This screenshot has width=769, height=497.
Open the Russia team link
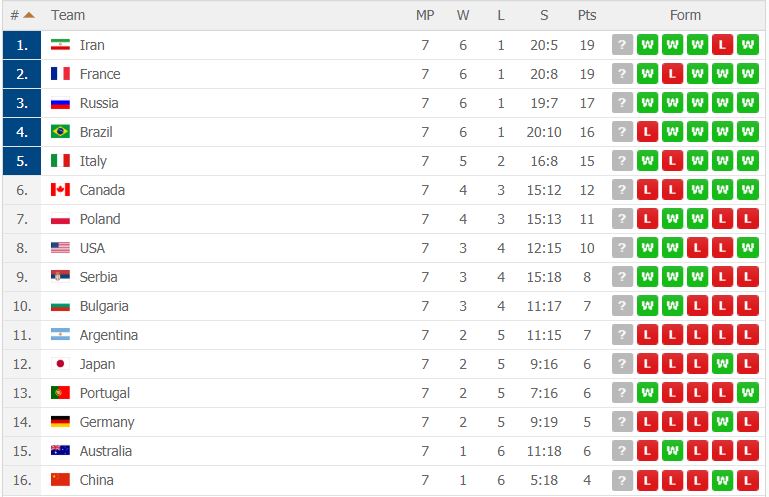(x=99, y=103)
